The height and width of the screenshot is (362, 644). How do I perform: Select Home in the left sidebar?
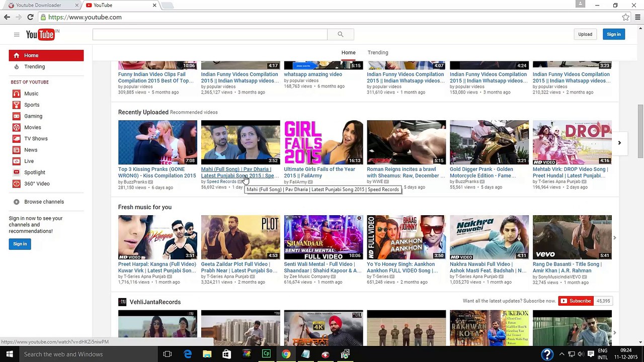tap(46, 55)
